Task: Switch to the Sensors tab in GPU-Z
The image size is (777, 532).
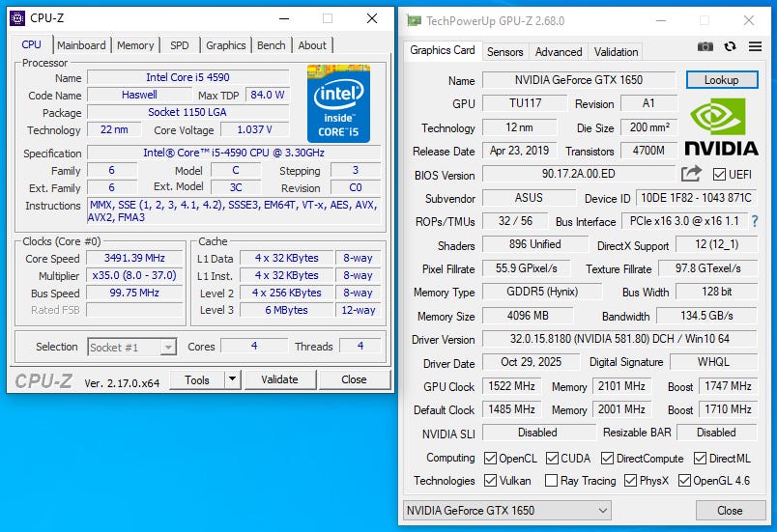Action: click(x=504, y=52)
